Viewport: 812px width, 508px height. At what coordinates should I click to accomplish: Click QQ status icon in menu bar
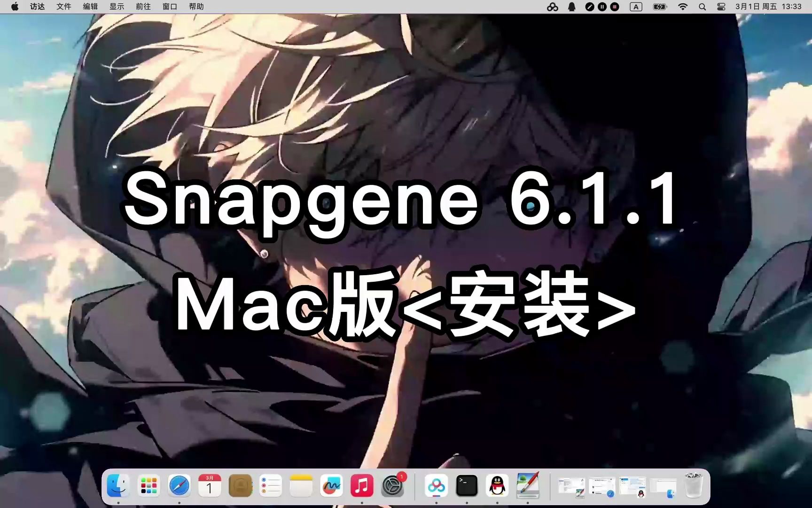(572, 7)
